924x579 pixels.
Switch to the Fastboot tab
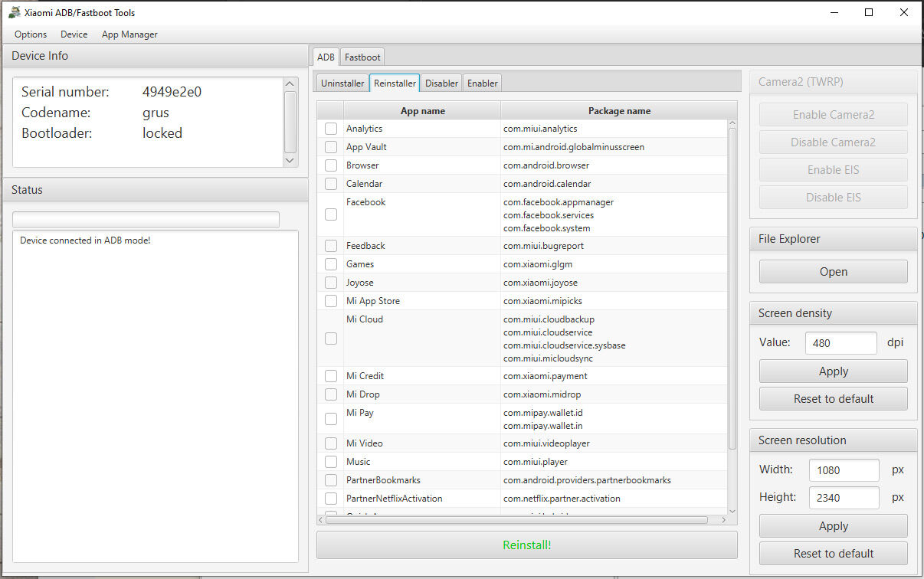[362, 57]
